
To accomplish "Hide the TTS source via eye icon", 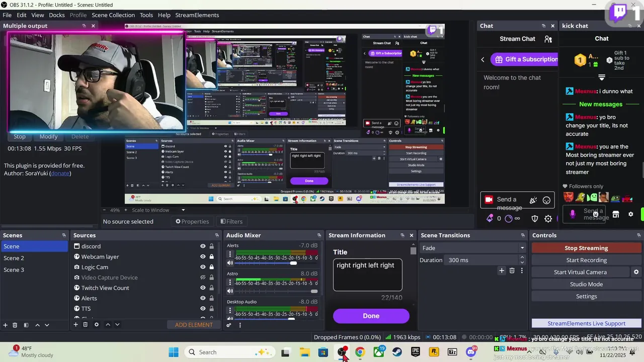I will click(203, 309).
